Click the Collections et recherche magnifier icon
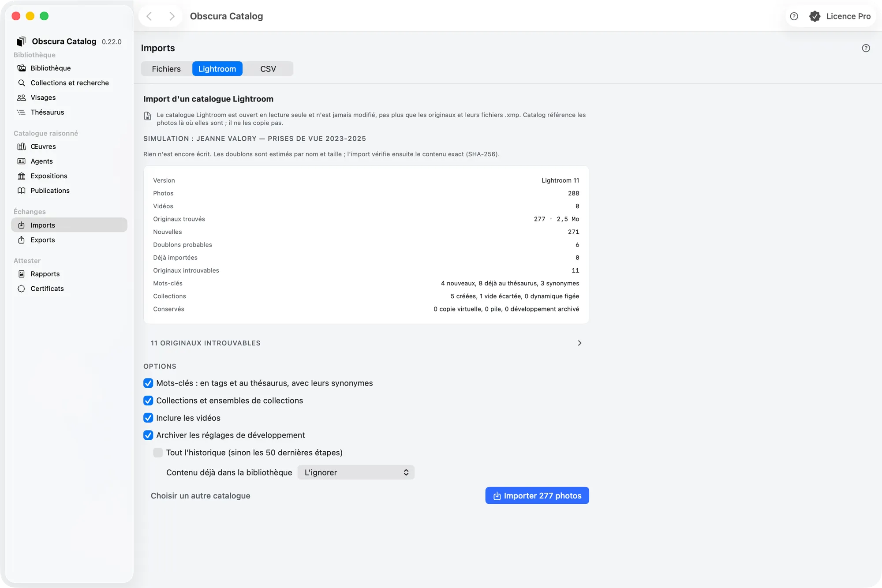This screenshot has height=588, width=882. (21, 83)
